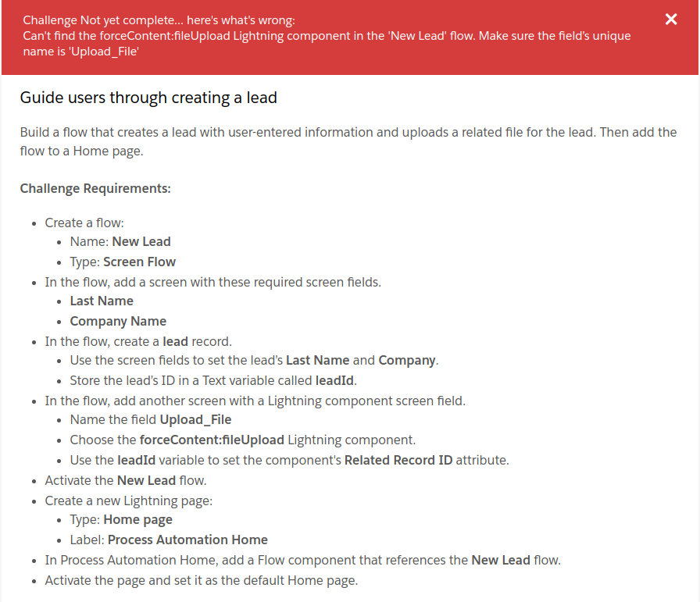
Task: Click the 'Name the field Upload_File' line
Action: point(151,420)
